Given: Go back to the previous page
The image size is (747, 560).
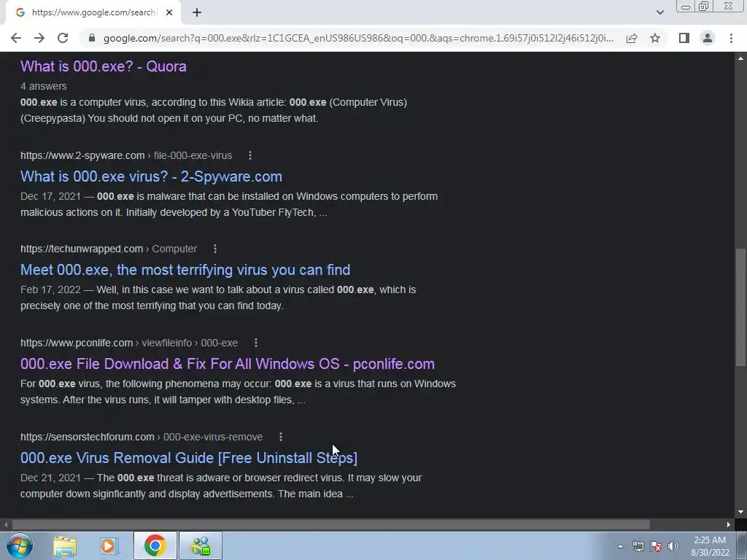Looking at the screenshot, I should click(16, 38).
